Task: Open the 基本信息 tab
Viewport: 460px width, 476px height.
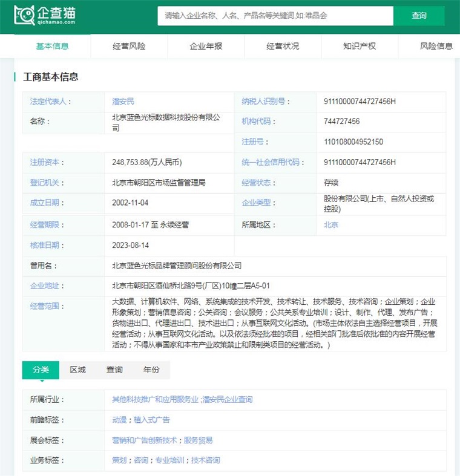Action: click(52, 46)
